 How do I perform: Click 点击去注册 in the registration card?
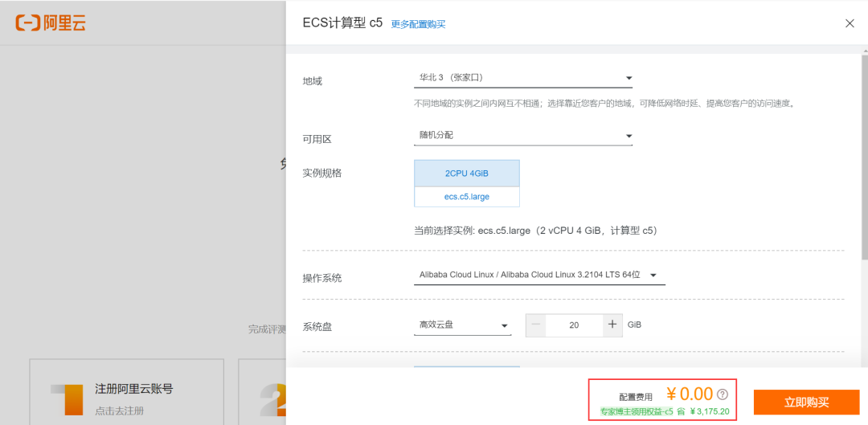coord(120,411)
